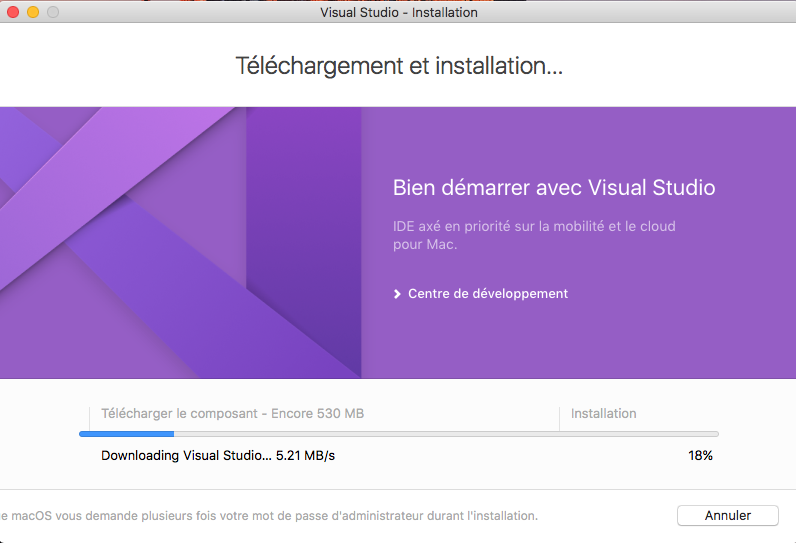The image size is (796, 543).
Task: Close the Visual Studio installer window
Action: point(13,12)
